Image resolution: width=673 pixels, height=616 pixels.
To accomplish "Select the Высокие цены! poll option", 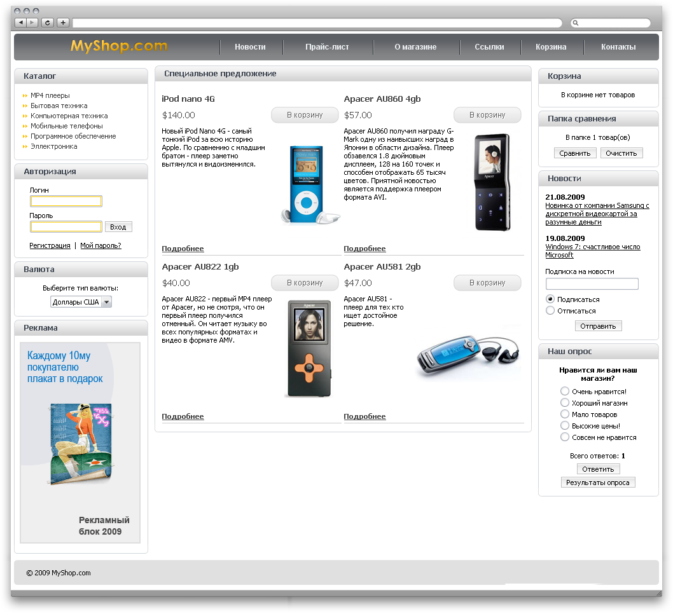I will point(565,425).
